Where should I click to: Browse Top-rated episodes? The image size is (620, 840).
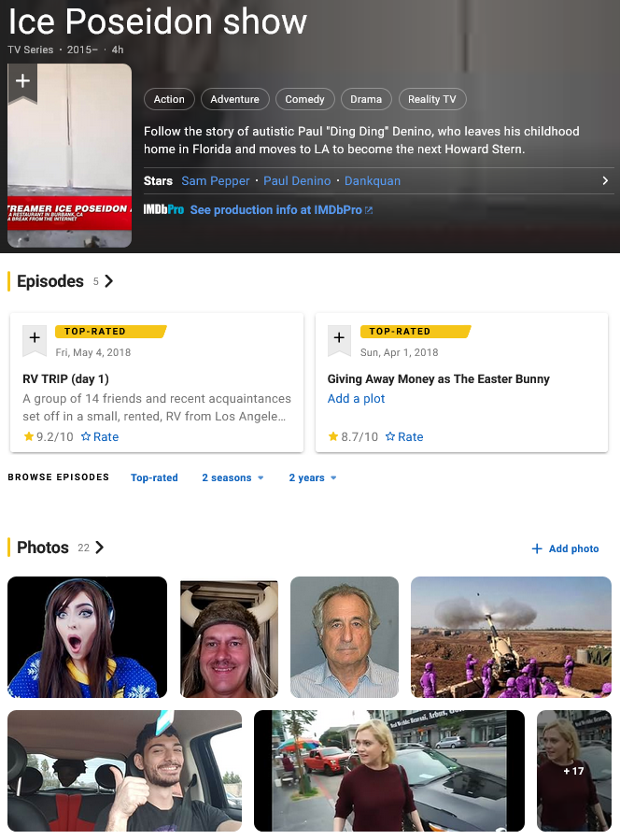(x=154, y=477)
